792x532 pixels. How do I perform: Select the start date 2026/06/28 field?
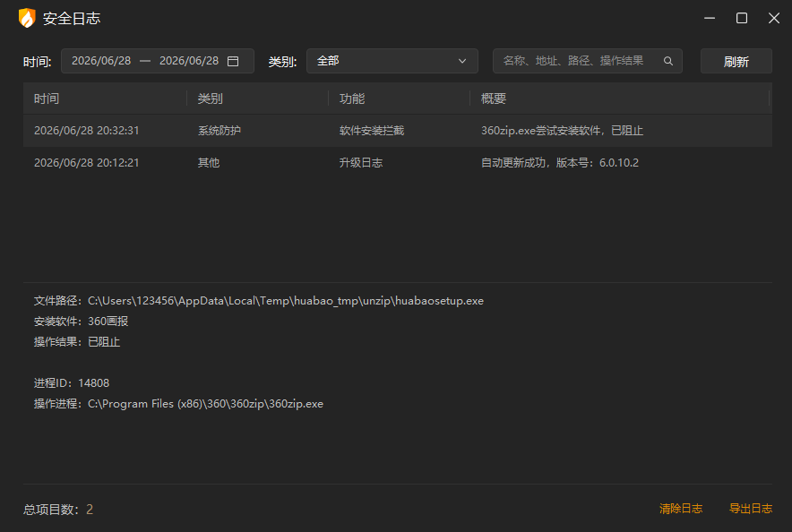(101, 61)
